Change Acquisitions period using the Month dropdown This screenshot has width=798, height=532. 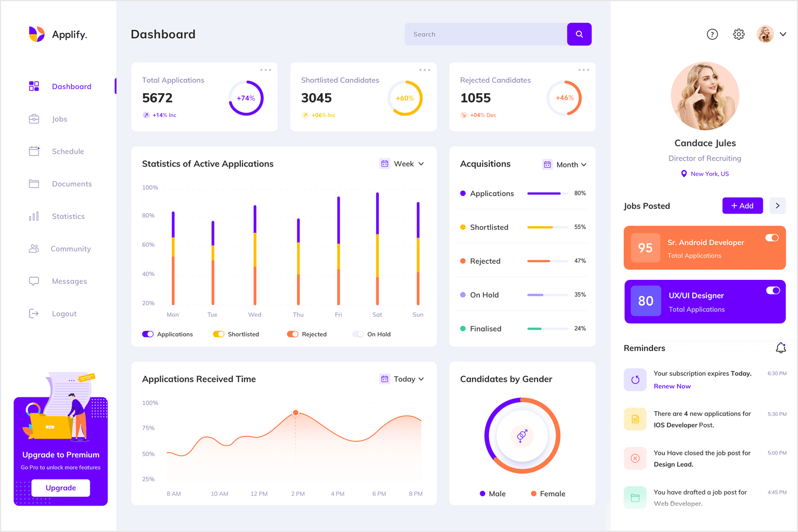click(565, 164)
